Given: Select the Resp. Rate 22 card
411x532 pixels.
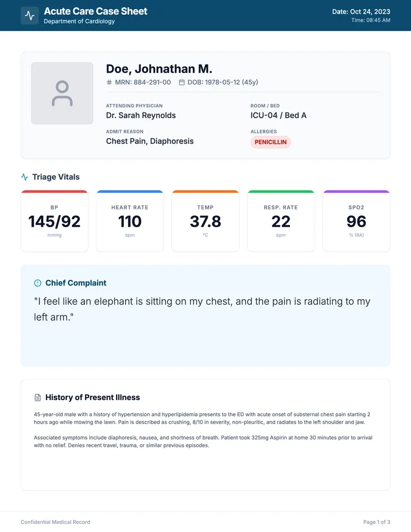Looking at the screenshot, I should [281, 221].
